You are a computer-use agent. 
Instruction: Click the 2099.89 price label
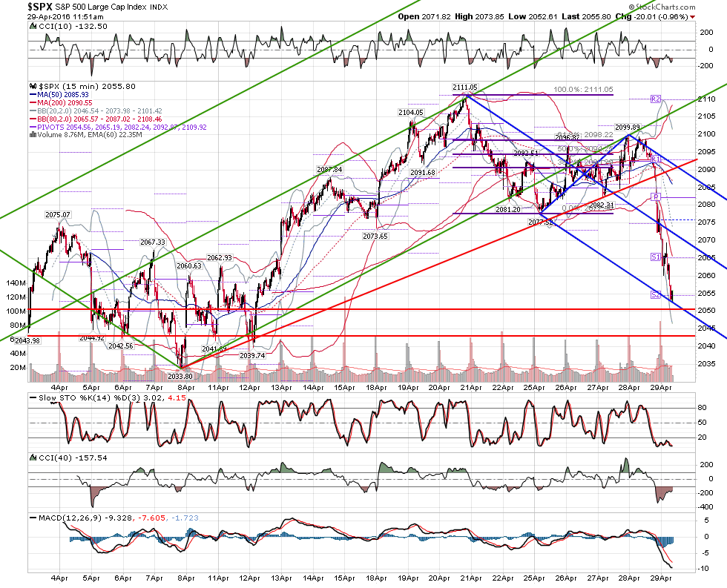628,128
